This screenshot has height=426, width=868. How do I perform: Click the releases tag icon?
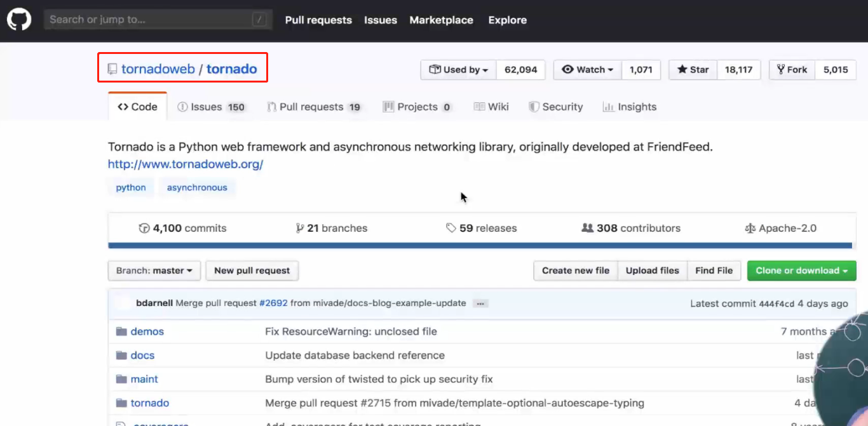[x=451, y=228]
